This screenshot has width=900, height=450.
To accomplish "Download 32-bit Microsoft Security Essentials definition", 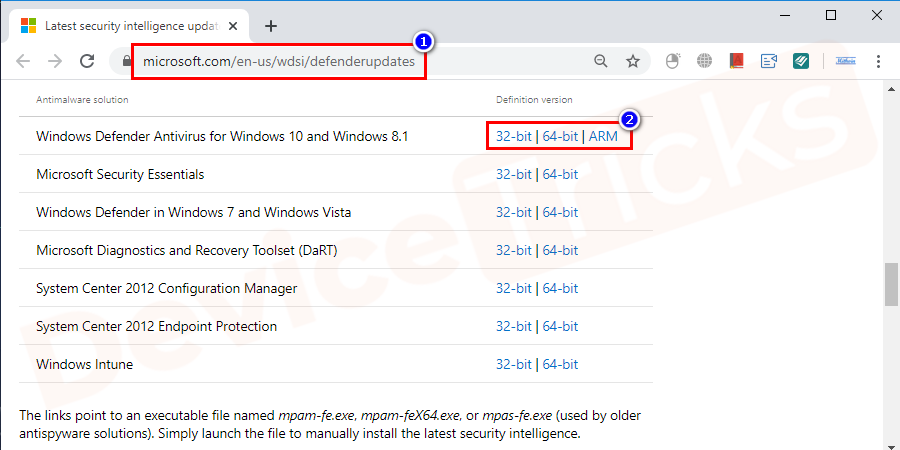I will point(514,174).
